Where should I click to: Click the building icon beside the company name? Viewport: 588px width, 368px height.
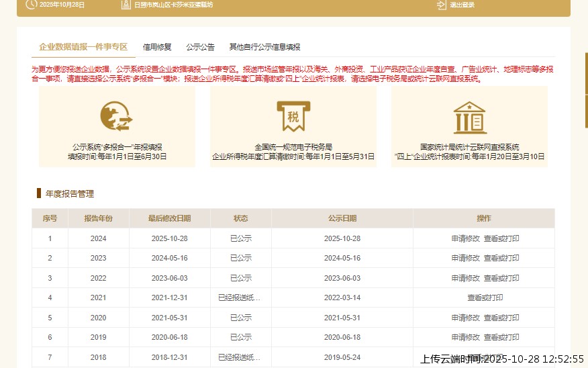point(126,5)
